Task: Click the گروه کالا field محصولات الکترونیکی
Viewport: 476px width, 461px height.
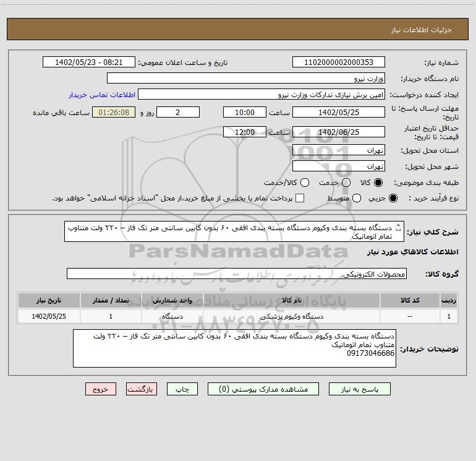Action: (237, 274)
